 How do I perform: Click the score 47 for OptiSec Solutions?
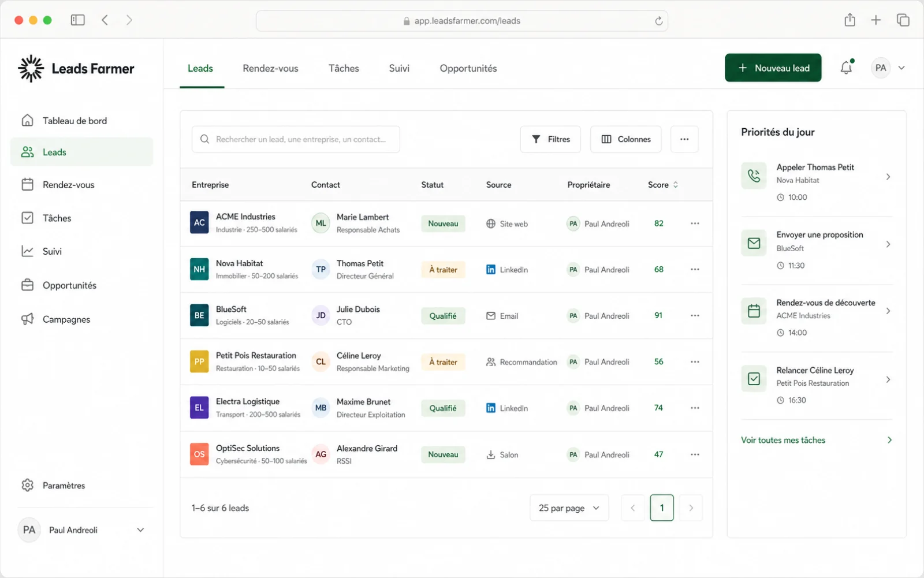659,454
